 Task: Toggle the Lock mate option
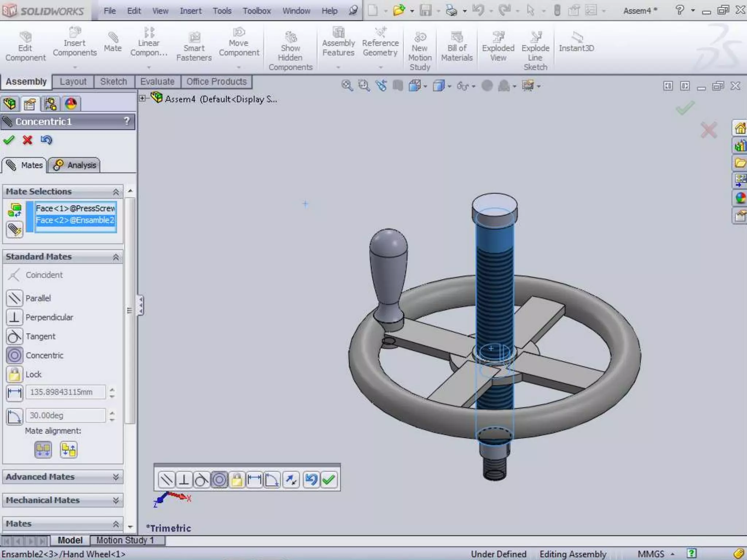click(x=15, y=374)
